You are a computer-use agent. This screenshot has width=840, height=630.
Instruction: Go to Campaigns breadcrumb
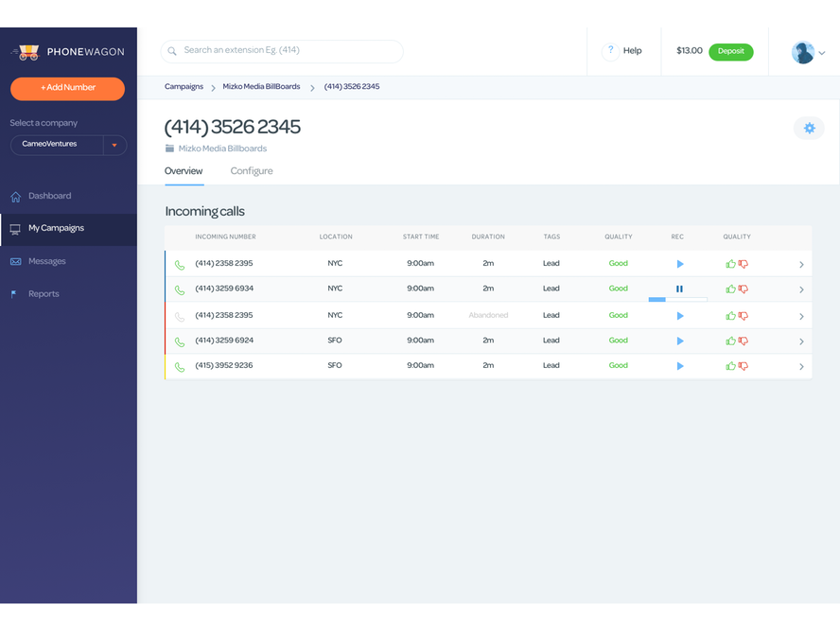click(184, 87)
